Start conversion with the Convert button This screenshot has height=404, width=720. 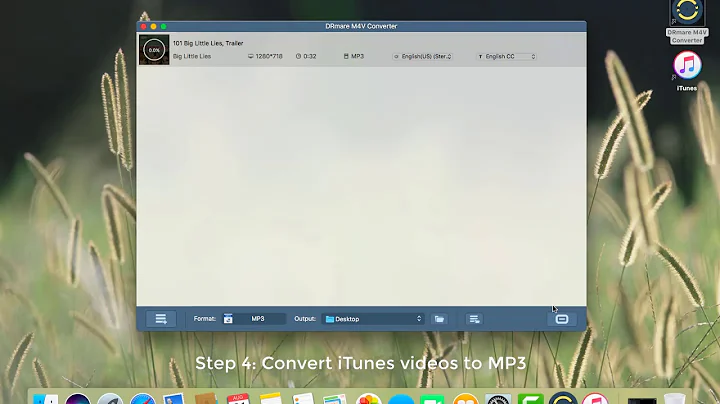tap(562, 319)
